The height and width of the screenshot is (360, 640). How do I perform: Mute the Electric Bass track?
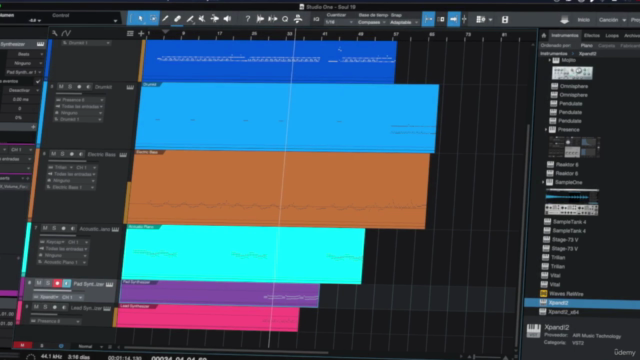point(53,154)
